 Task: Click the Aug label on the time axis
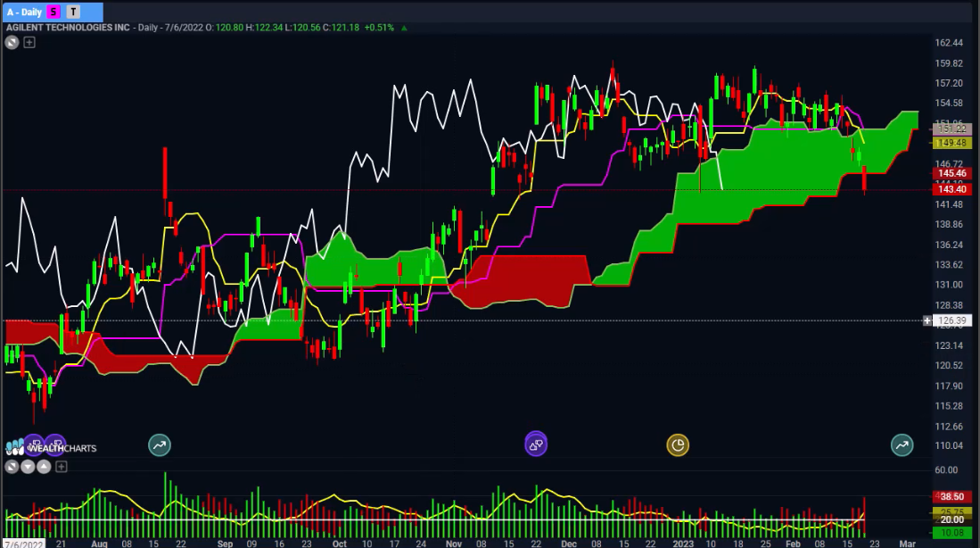pyautogui.click(x=99, y=544)
